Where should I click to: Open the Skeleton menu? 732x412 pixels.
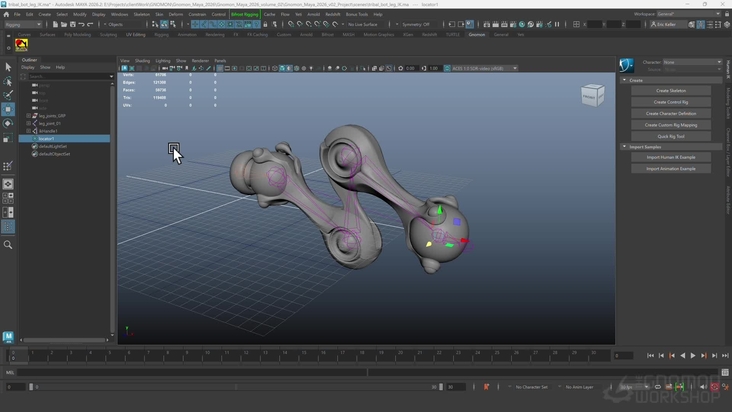[142, 15]
